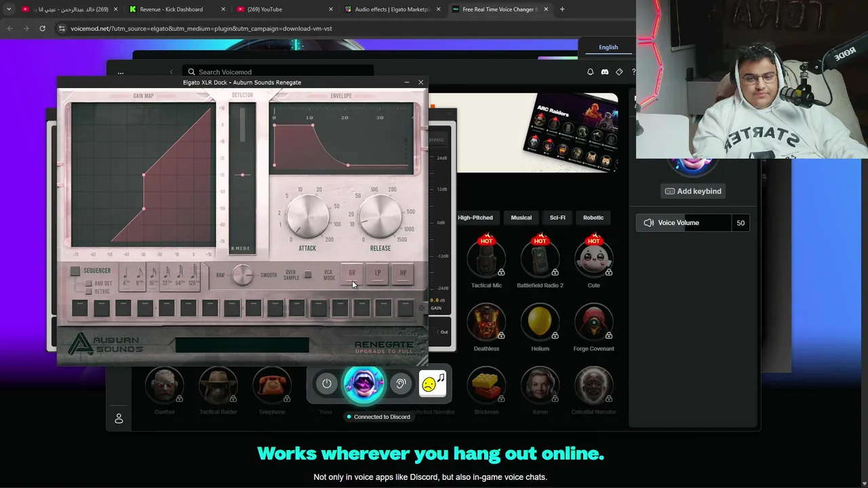Viewport: 868px width, 488px height.
Task: Choose the Gunther voice
Action: (x=164, y=384)
